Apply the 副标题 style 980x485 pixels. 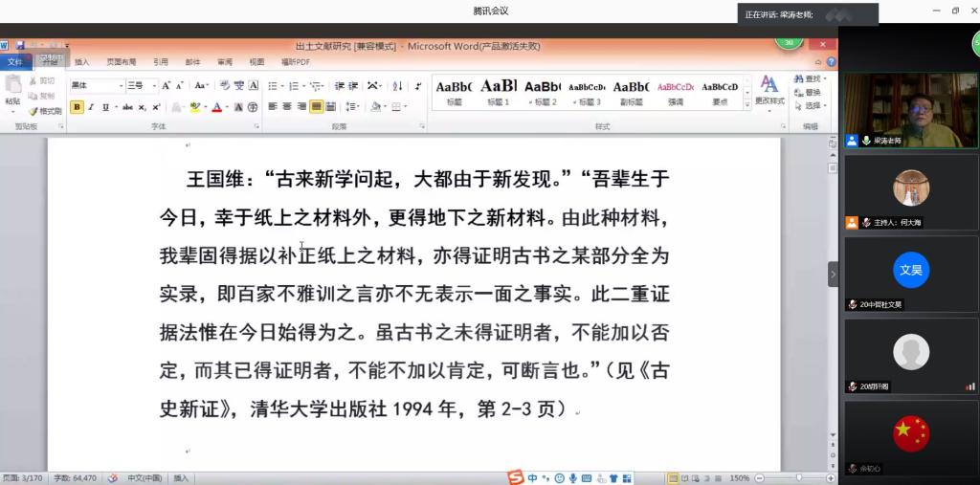coord(632,92)
